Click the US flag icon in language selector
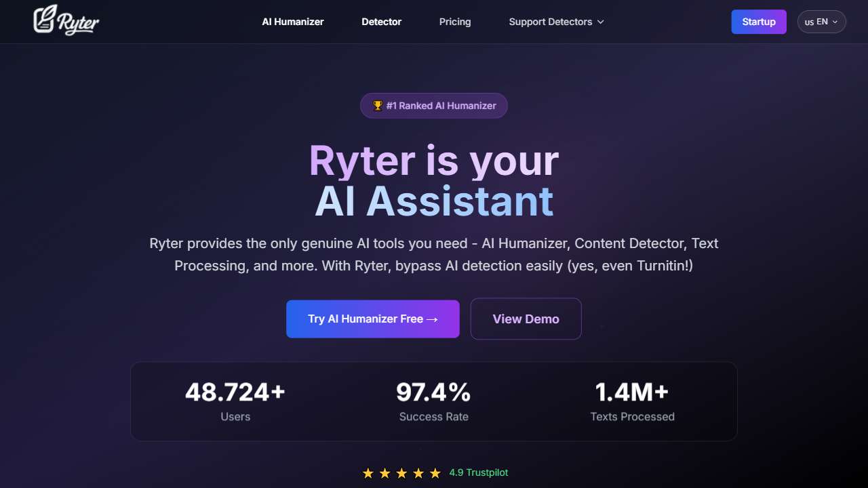 (809, 22)
